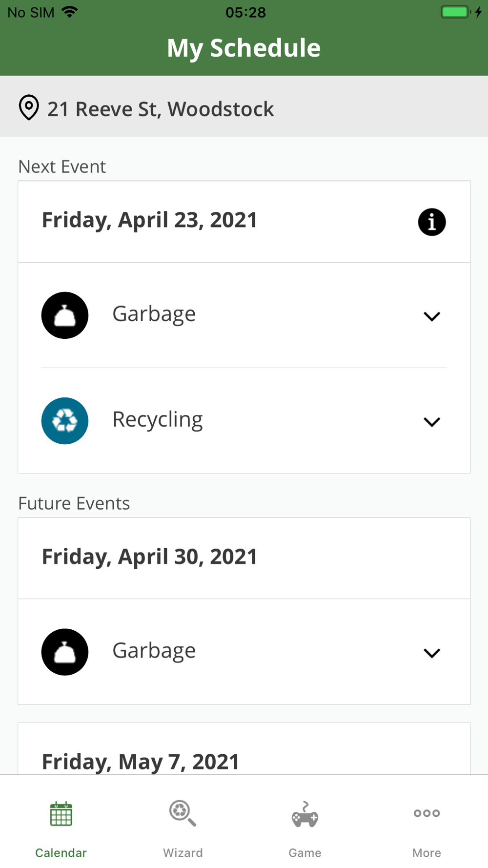
Task: Select the Friday, April 30, 2021 header
Action: click(149, 557)
